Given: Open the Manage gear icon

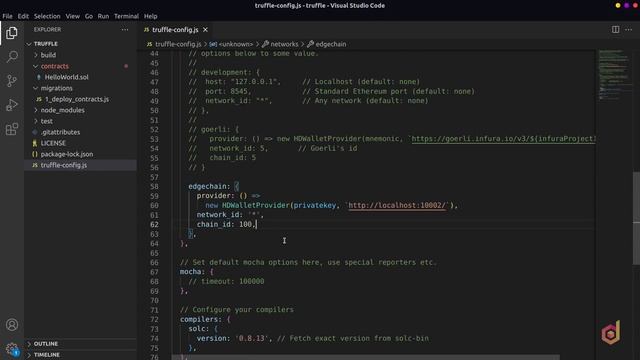Looking at the screenshot, I should click(12, 349).
